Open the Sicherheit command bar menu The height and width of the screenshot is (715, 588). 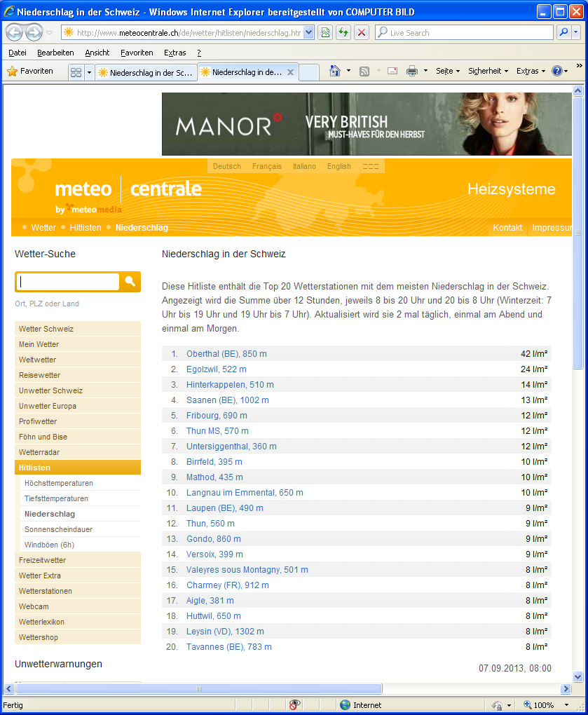pyautogui.click(x=488, y=71)
